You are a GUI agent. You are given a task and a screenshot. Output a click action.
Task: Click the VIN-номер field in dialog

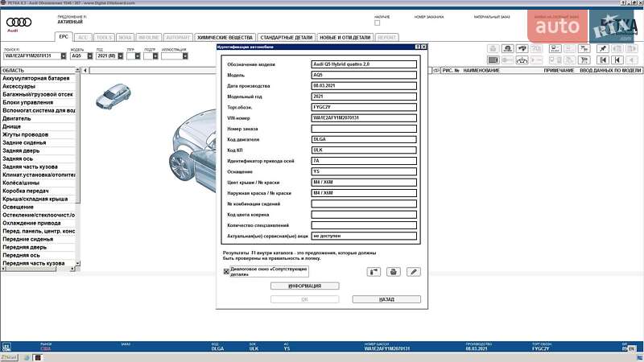(364, 117)
